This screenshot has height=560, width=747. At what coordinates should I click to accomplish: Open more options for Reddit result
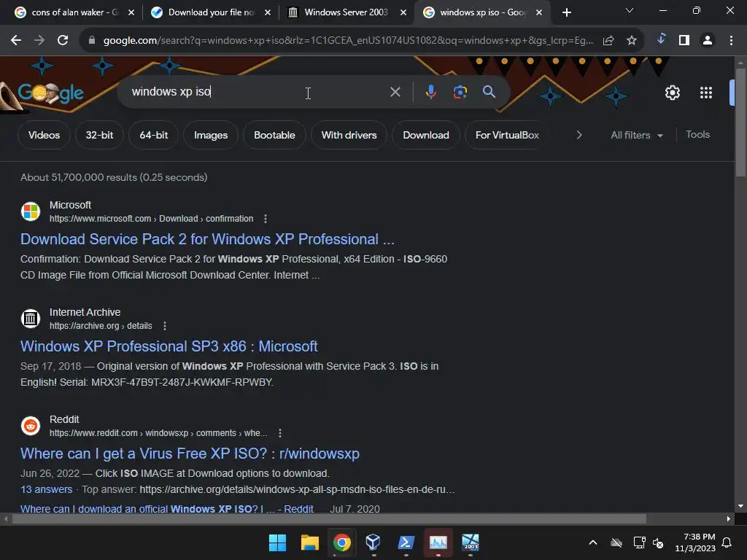coord(279,433)
